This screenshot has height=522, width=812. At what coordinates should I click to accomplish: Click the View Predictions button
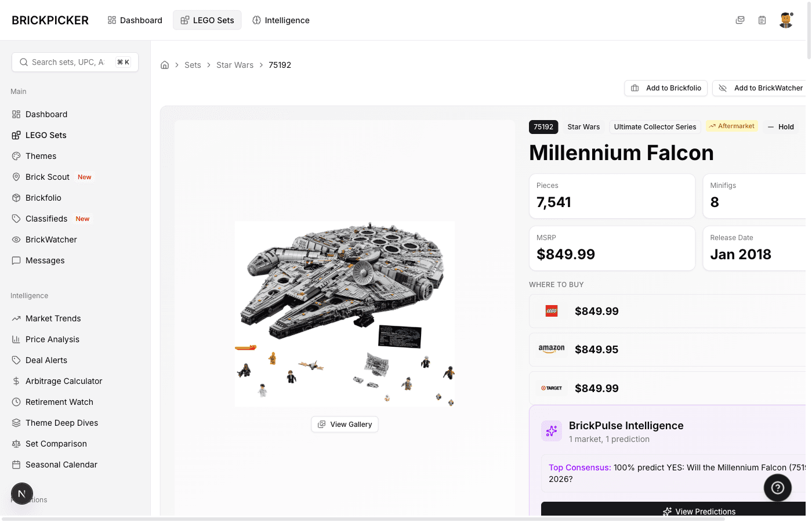coord(699,511)
